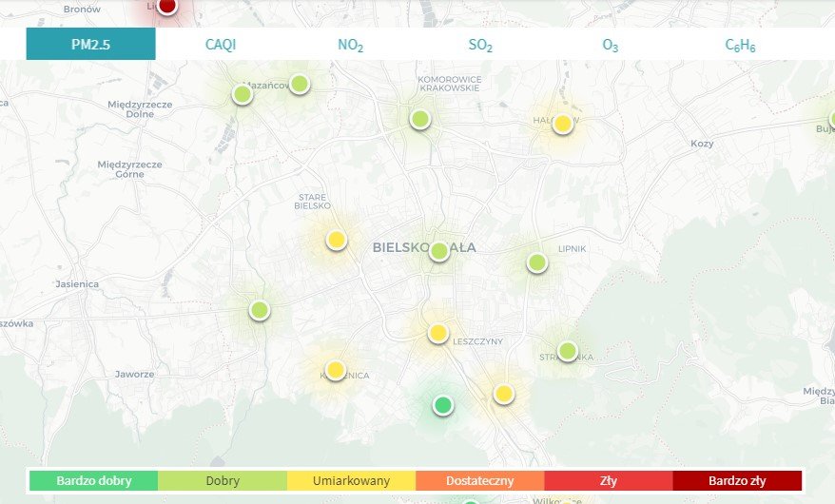Image resolution: width=835 pixels, height=504 pixels.
Task: Select yellow sensor southeast of Leszczyny
Action: (x=504, y=394)
